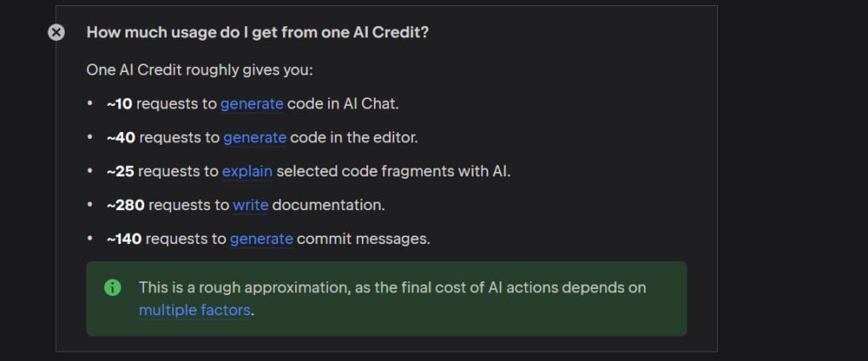Open the generate link for commit messages
The image size is (868, 361).
point(261,239)
